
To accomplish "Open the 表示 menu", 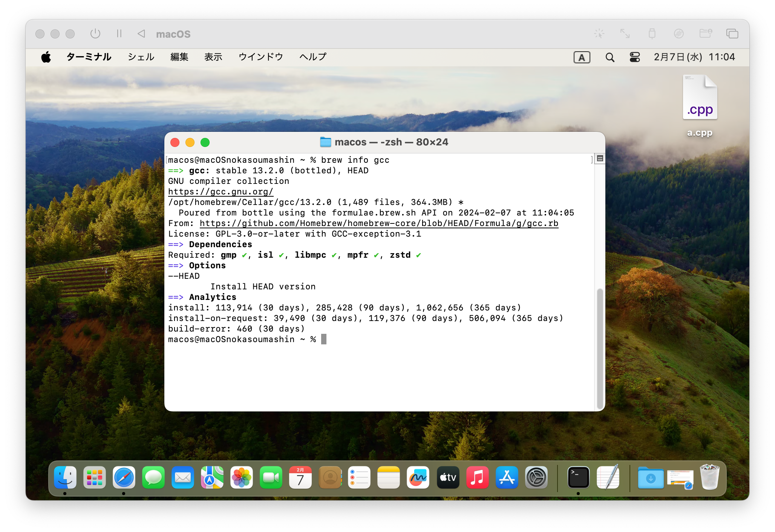I will point(213,57).
